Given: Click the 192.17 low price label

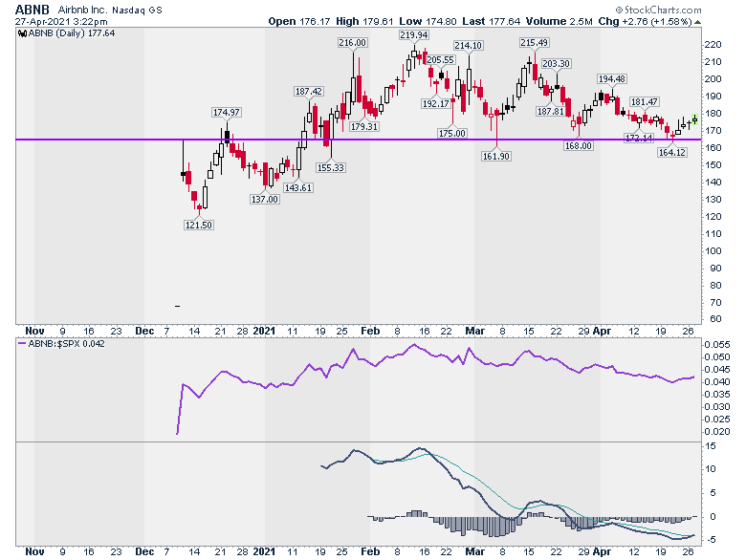Looking at the screenshot, I should pos(436,103).
